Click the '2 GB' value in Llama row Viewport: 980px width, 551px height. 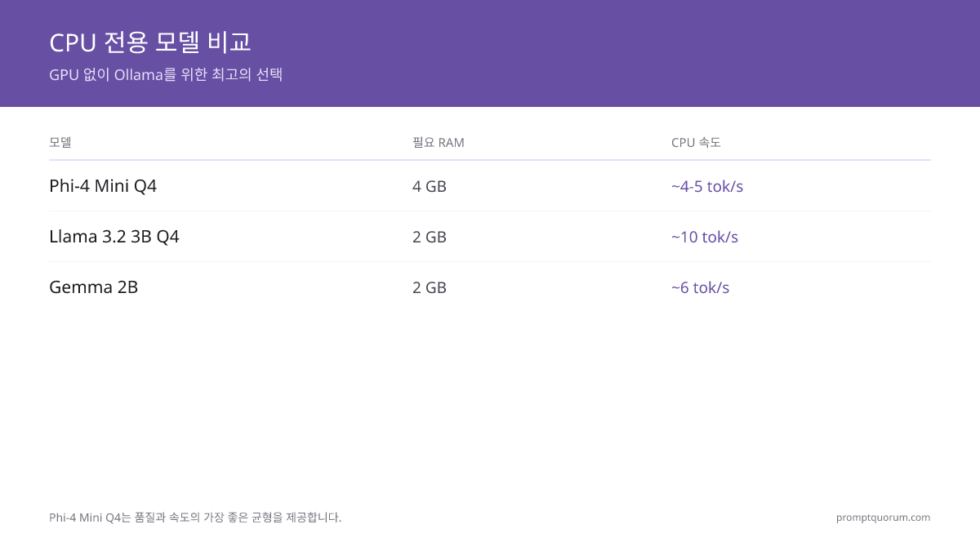click(x=430, y=237)
